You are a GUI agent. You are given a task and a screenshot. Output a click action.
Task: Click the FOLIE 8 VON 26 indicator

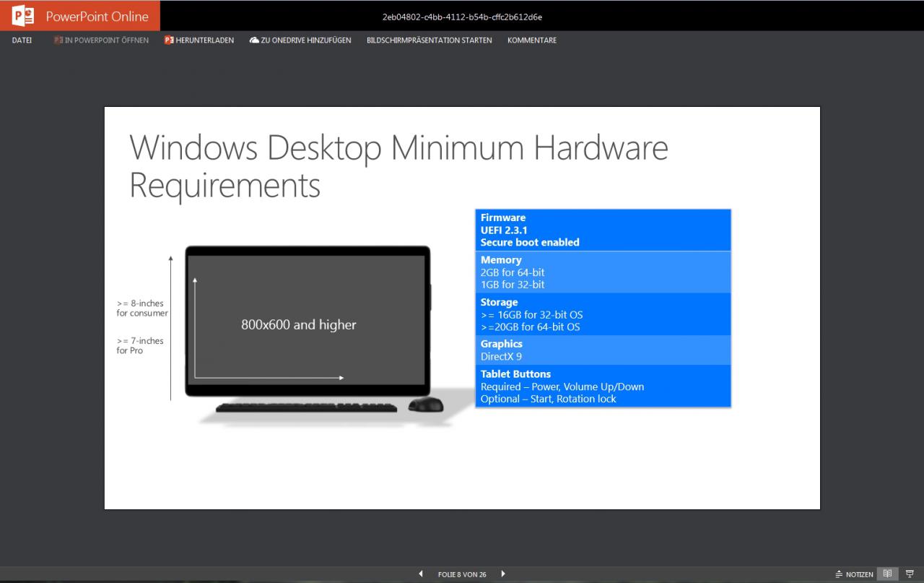[x=462, y=575]
